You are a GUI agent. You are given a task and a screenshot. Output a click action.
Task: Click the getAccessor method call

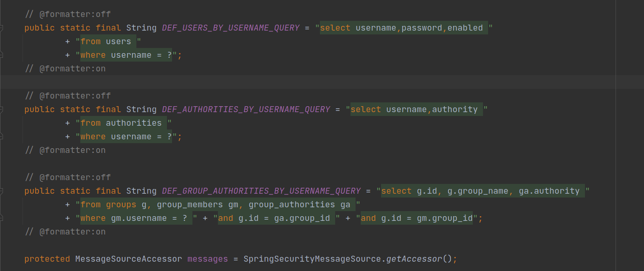414,259
